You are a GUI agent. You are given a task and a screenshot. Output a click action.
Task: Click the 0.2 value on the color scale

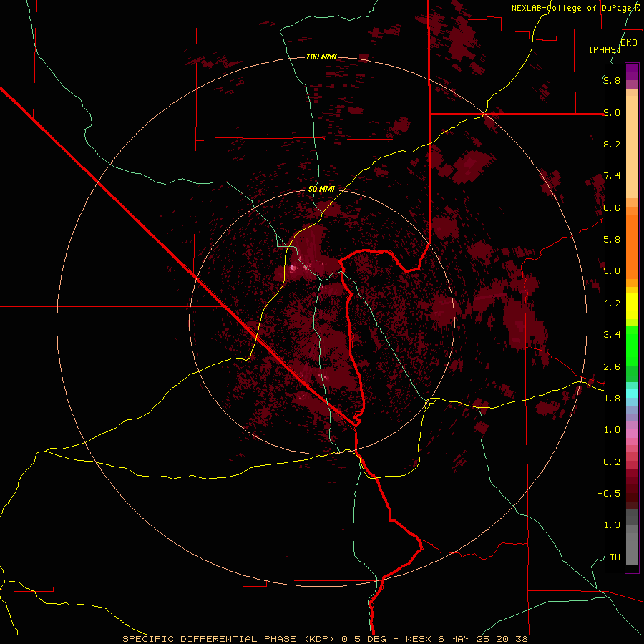pyautogui.click(x=612, y=462)
